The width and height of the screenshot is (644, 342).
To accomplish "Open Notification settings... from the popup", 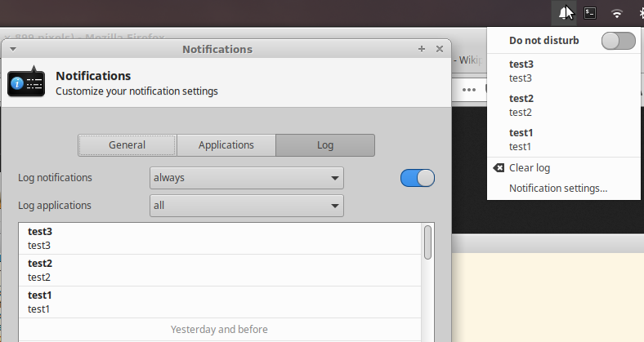I will pyautogui.click(x=558, y=189).
